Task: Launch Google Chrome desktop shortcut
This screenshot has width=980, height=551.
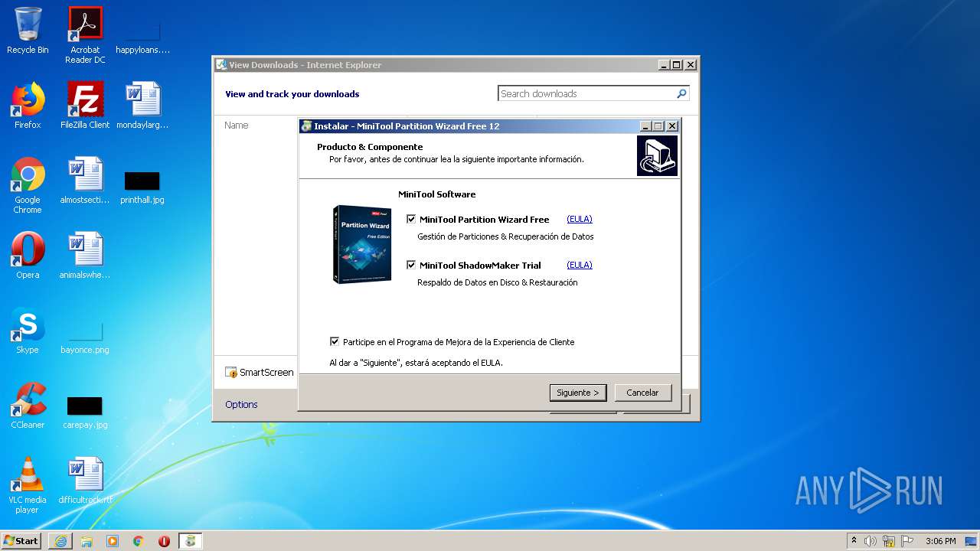Action: [x=28, y=185]
